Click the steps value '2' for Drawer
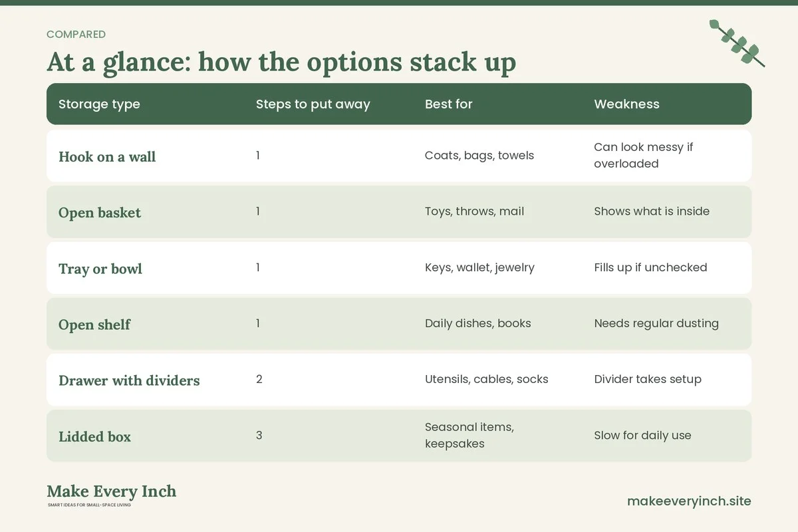This screenshot has height=532, width=798. 259,379
